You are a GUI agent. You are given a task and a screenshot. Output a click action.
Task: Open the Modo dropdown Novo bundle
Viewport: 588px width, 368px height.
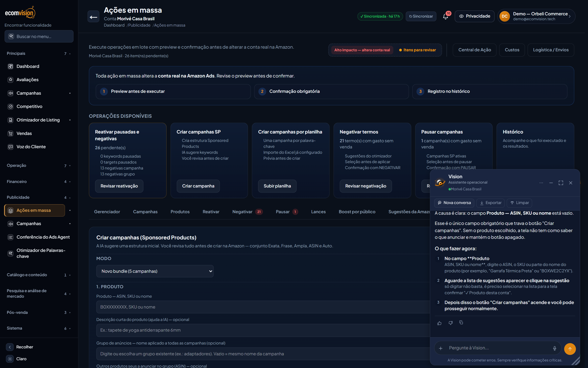click(155, 271)
